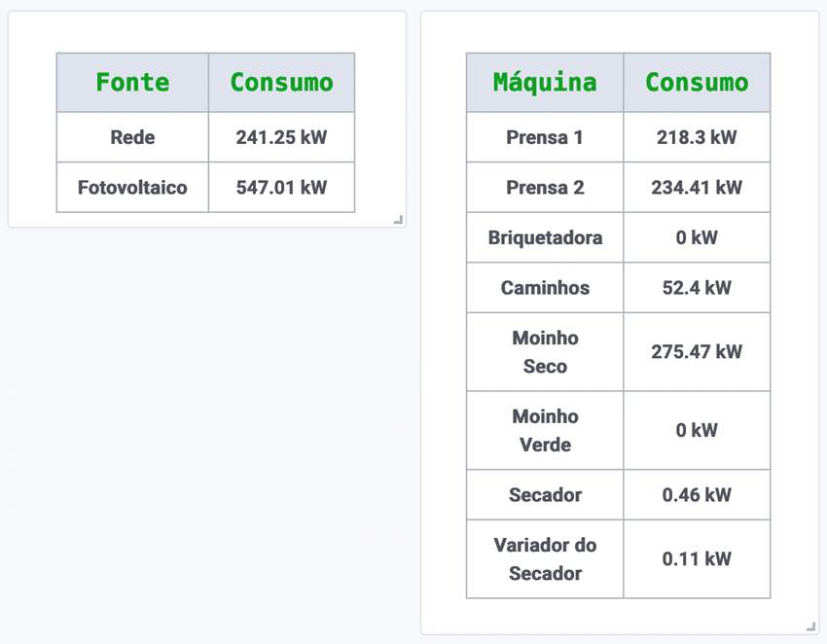Click the Briquetadora cell
This screenshot has width=827, height=644.
click(544, 237)
